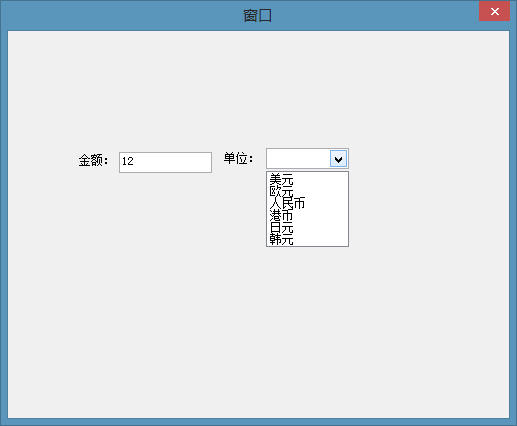517x426 pixels.
Task: Click inside the empty 单位 combo box
Action: click(298, 159)
